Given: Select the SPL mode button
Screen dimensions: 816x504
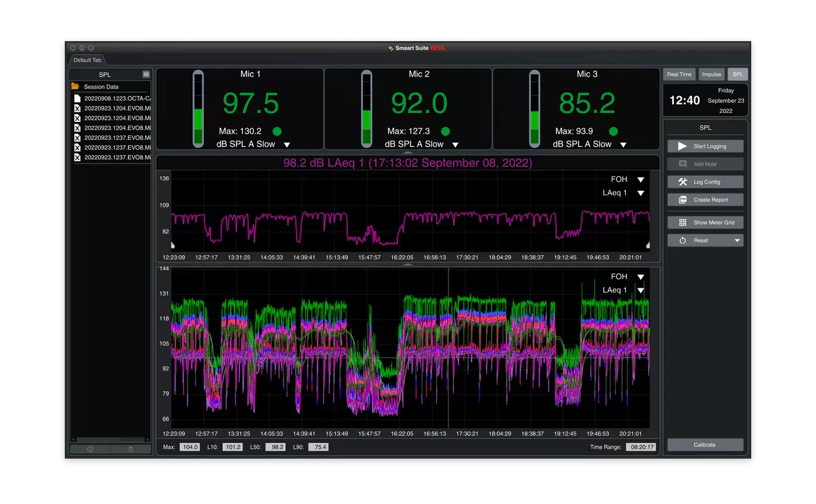Looking at the screenshot, I should 738,74.
